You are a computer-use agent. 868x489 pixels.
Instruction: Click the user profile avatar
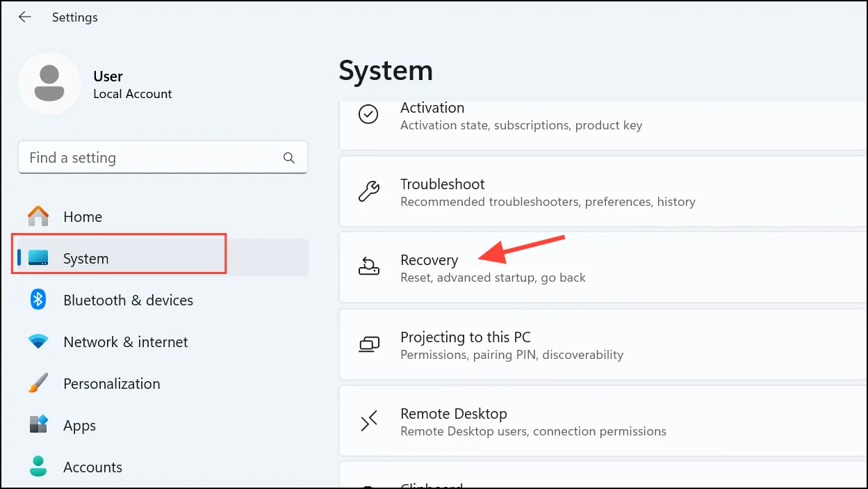pos(49,83)
